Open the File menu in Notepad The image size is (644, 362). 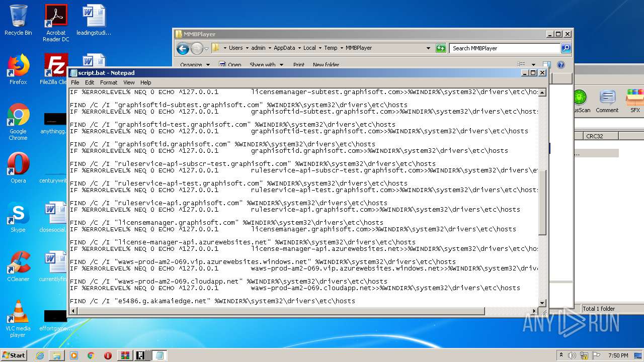(75, 82)
